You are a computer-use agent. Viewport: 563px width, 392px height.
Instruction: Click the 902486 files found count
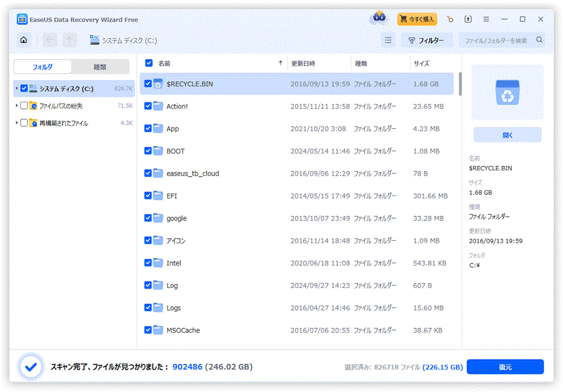[188, 367]
